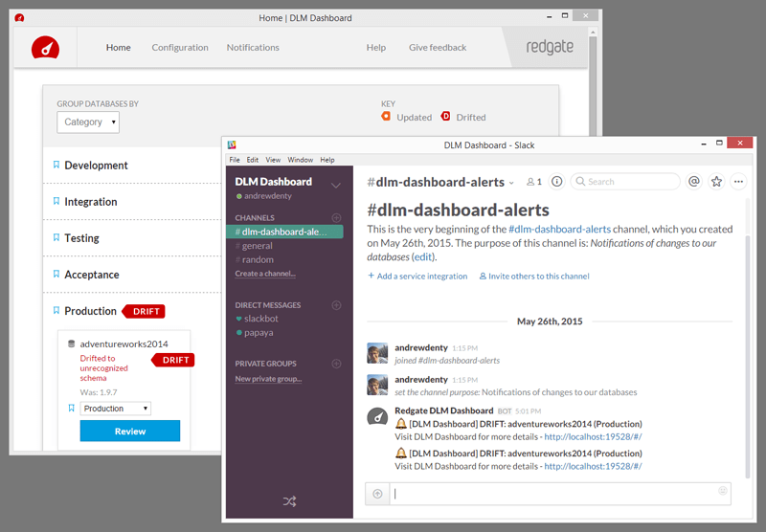Open papaya direct message
This screenshot has width=766, height=532.
coord(255,333)
